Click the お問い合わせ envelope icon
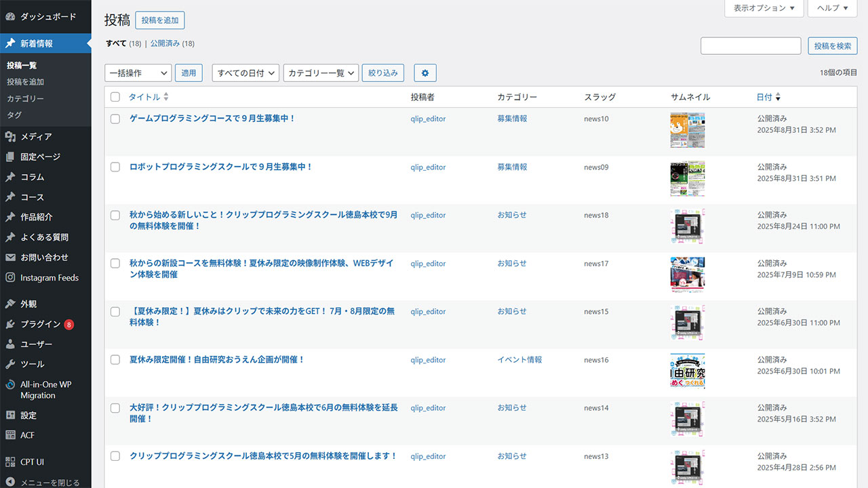 [x=10, y=258]
